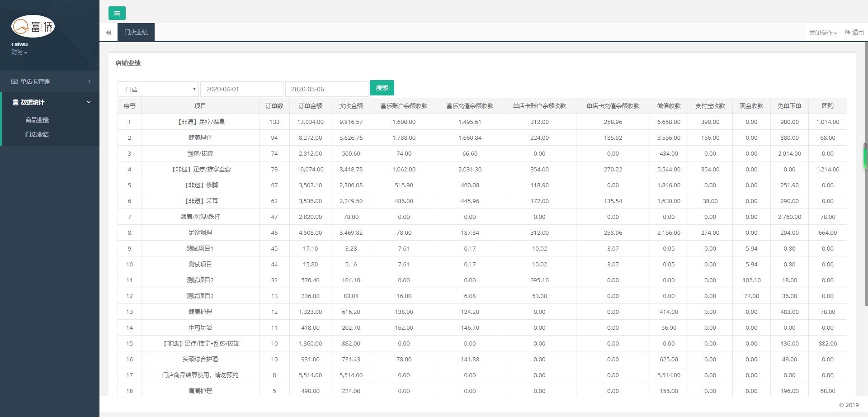Viewport: 868px width, 417px height.
Task: Click the 退出 logout icon
Action: click(848, 33)
